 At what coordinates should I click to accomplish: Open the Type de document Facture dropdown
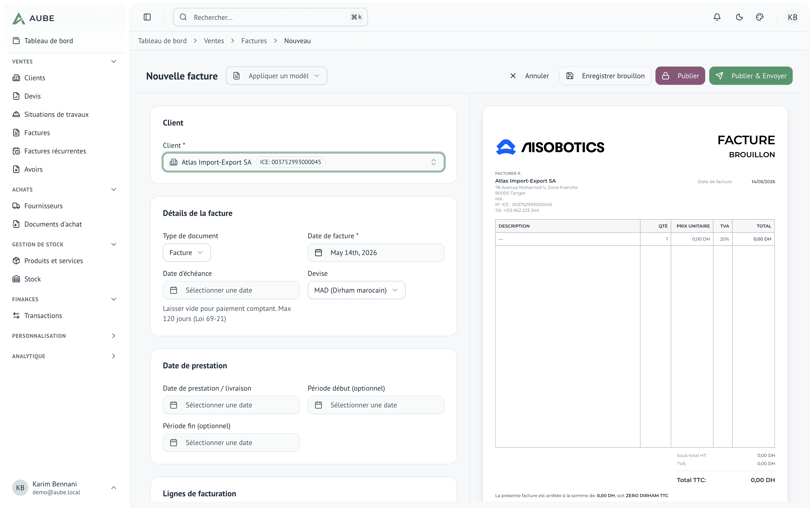187,253
